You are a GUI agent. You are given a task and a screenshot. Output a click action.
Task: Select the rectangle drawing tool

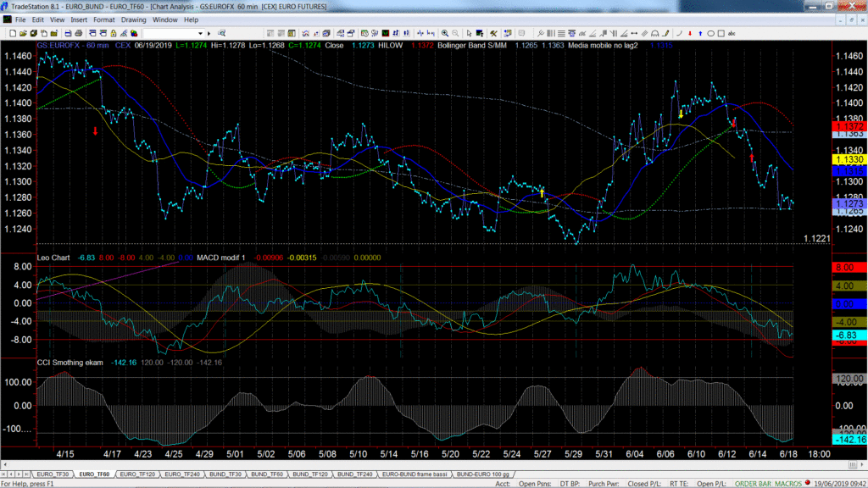click(x=721, y=33)
